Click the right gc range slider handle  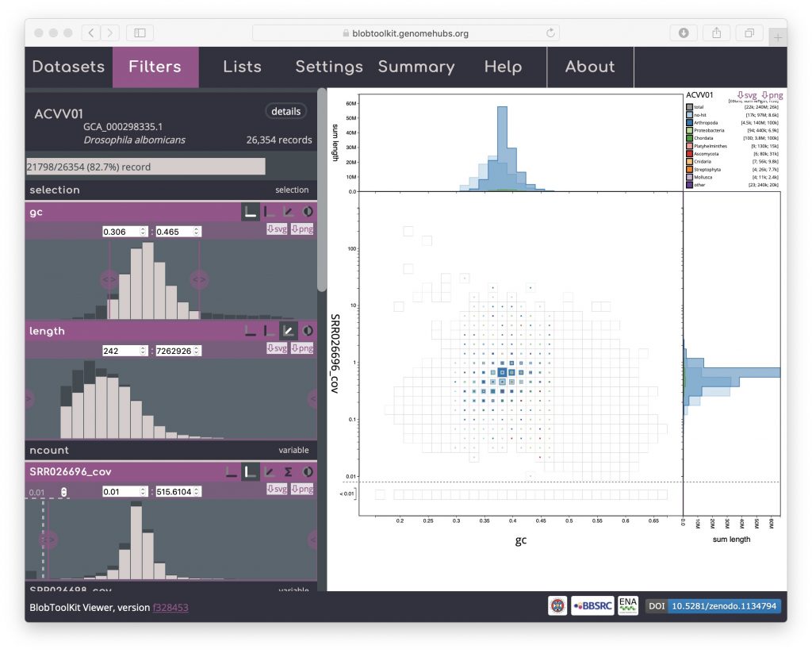[199, 279]
